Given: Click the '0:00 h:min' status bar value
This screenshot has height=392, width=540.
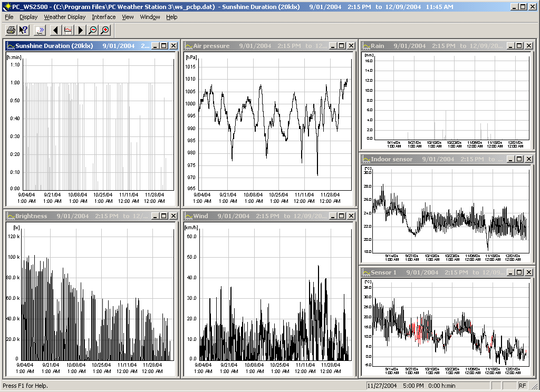Looking at the screenshot, I should click(x=442, y=386).
